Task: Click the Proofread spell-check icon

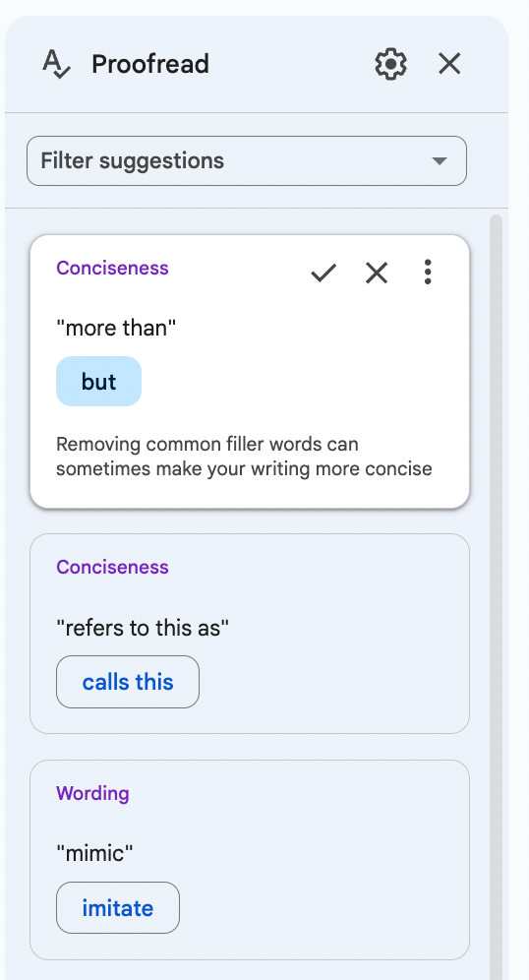Action: tap(56, 64)
